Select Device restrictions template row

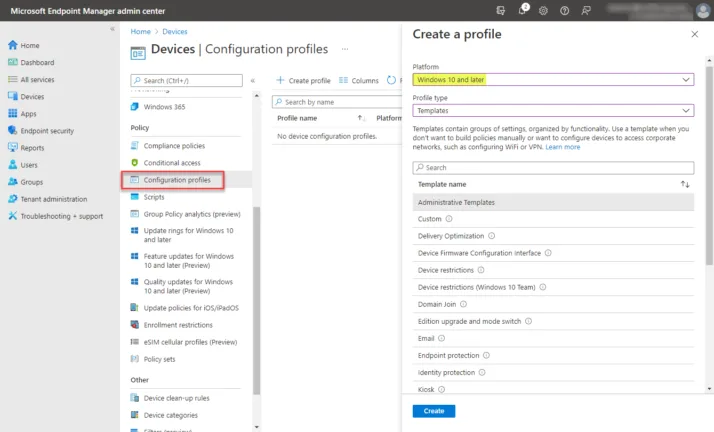553,270
